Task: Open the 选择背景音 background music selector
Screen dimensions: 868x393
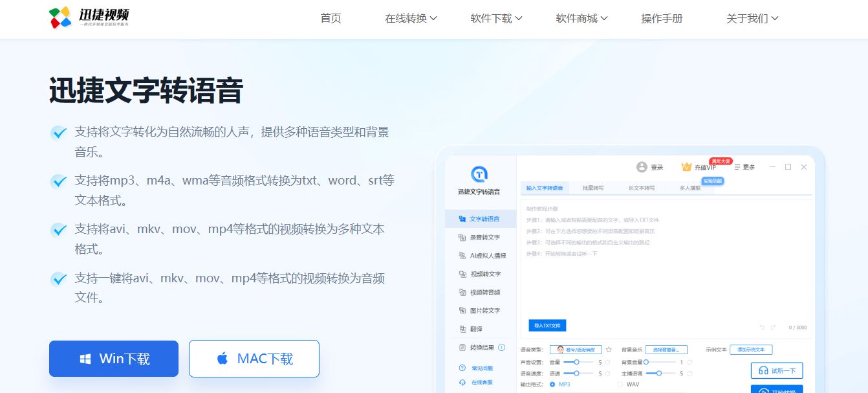Action: [x=666, y=350]
